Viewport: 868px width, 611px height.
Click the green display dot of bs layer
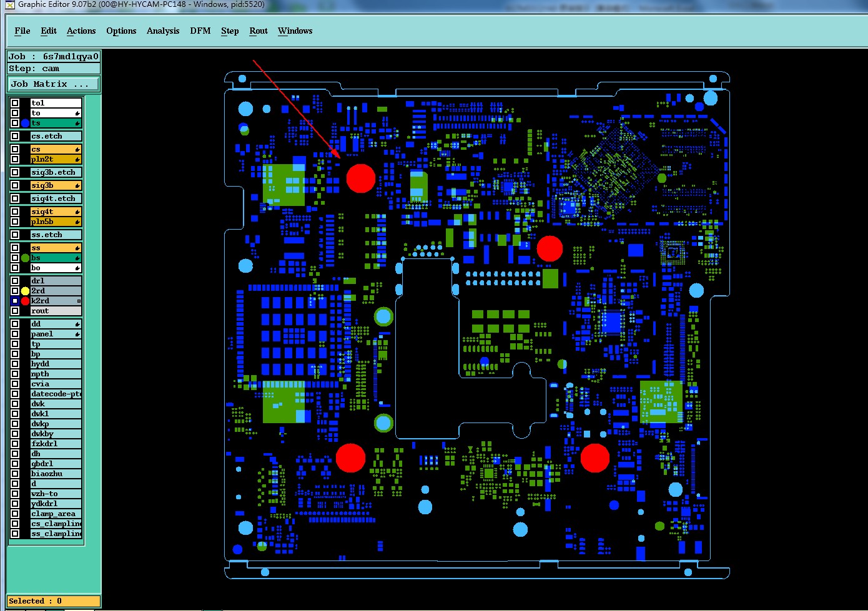pyautogui.click(x=25, y=258)
